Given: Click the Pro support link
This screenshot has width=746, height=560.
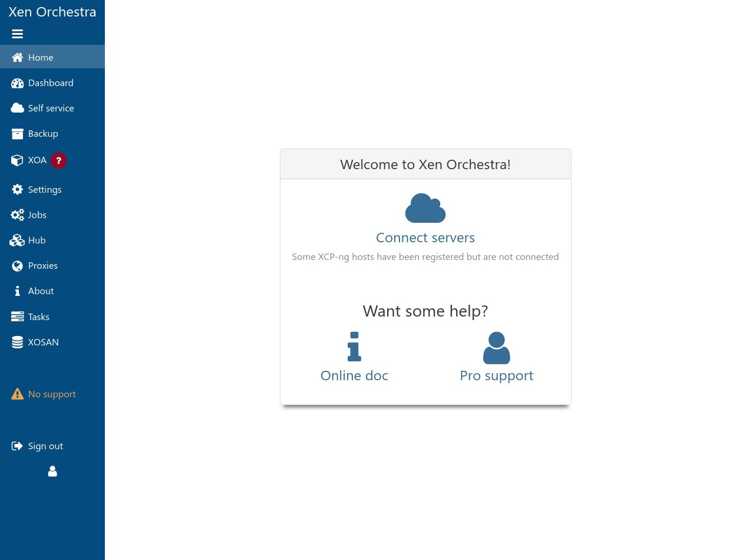Looking at the screenshot, I should [x=496, y=375].
